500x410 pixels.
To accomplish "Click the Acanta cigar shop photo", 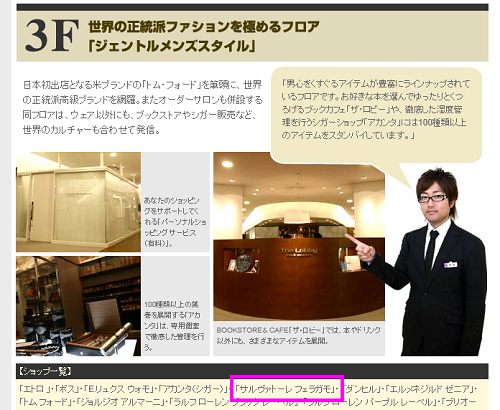I will tap(78, 306).
